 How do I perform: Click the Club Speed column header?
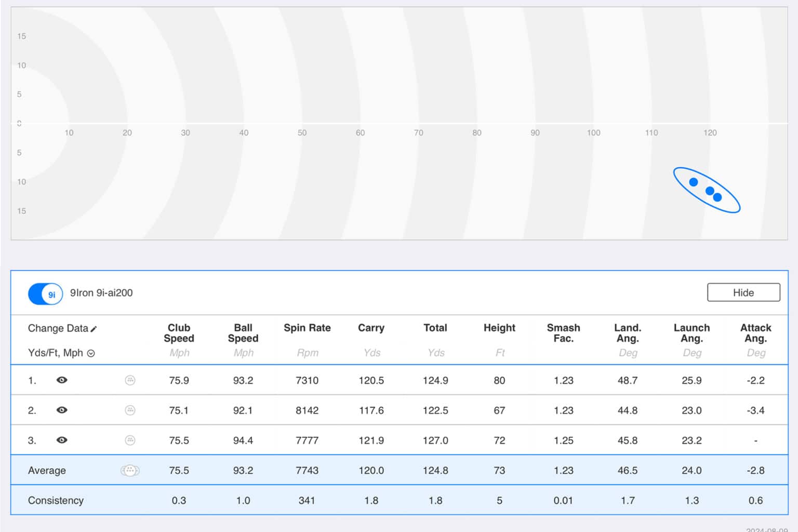pyautogui.click(x=179, y=333)
